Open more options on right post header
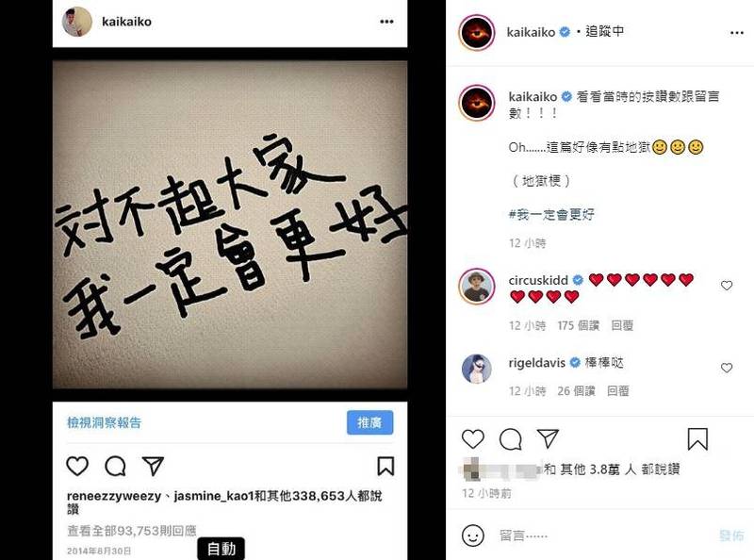 [x=737, y=33]
